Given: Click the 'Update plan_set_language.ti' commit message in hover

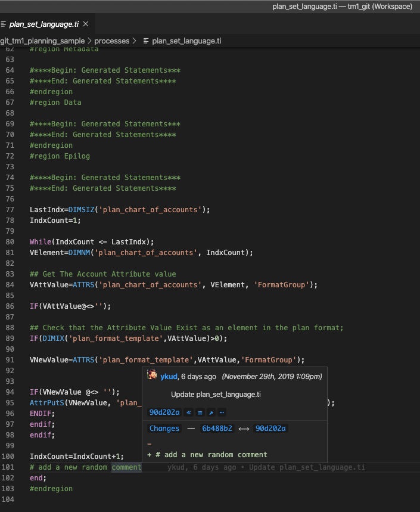Looking at the screenshot, I should point(216,395).
